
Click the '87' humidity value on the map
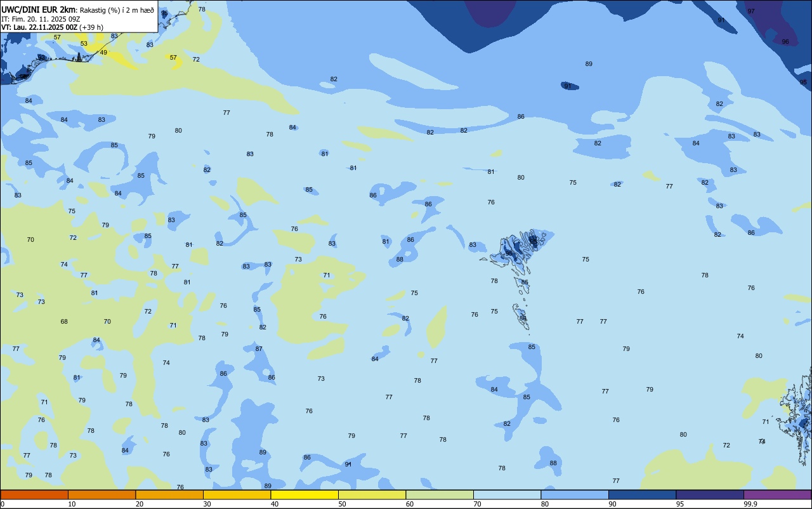click(259, 349)
